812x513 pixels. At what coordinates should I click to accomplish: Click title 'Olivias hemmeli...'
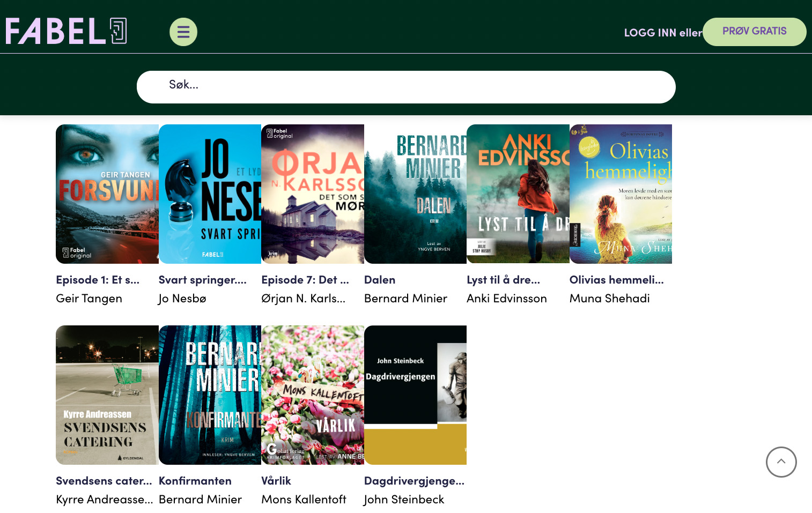point(617,280)
